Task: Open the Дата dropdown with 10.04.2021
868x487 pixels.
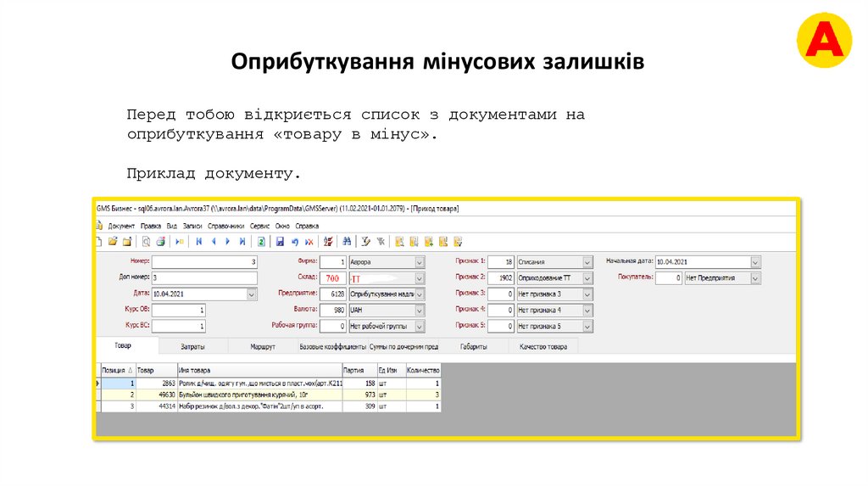Action: (x=252, y=294)
